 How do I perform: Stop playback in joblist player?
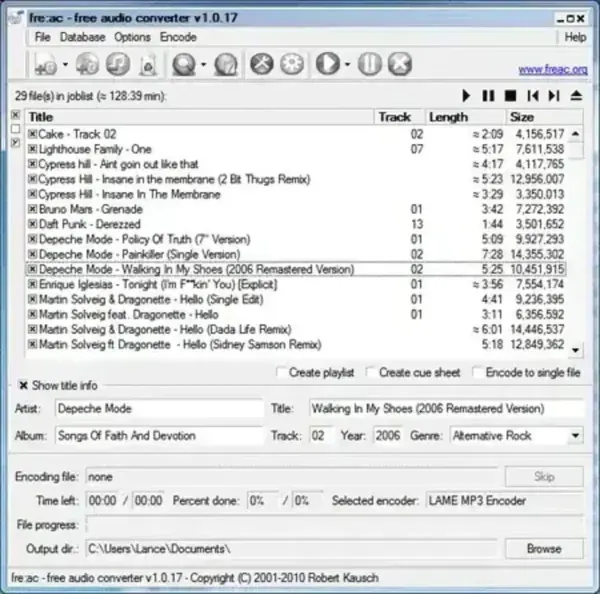[x=510, y=96]
